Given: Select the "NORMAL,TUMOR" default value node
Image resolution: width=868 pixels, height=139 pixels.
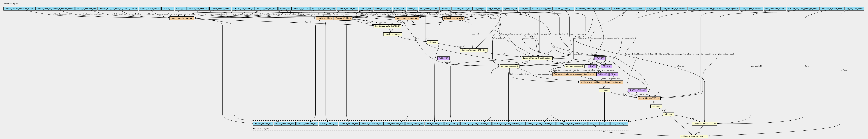Looking at the screenshot, I should [638, 90].
